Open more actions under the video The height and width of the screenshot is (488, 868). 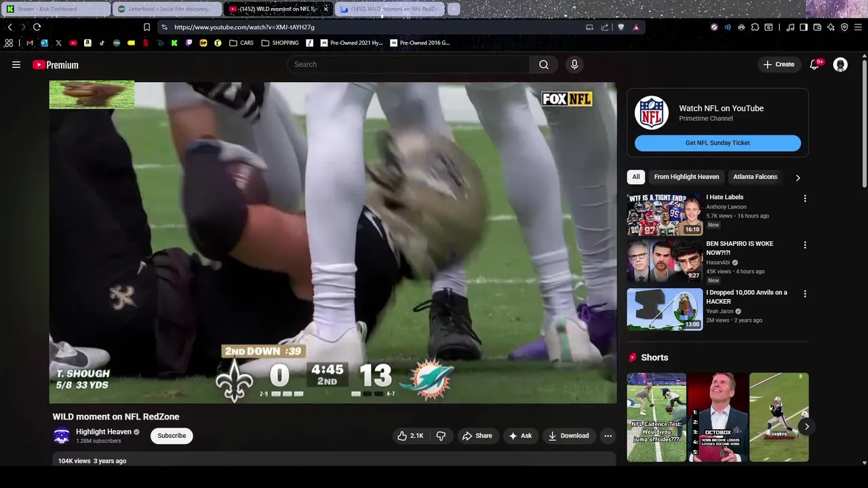(x=608, y=436)
